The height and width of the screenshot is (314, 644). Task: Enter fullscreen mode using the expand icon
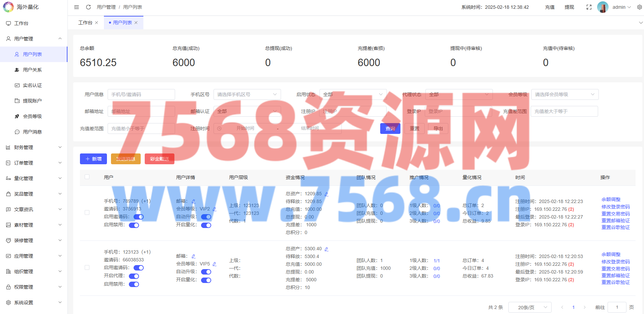pyautogui.click(x=589, y=7)
